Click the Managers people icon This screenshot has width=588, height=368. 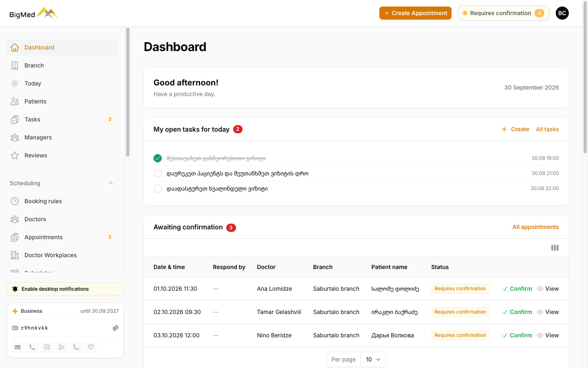point(15,137)
